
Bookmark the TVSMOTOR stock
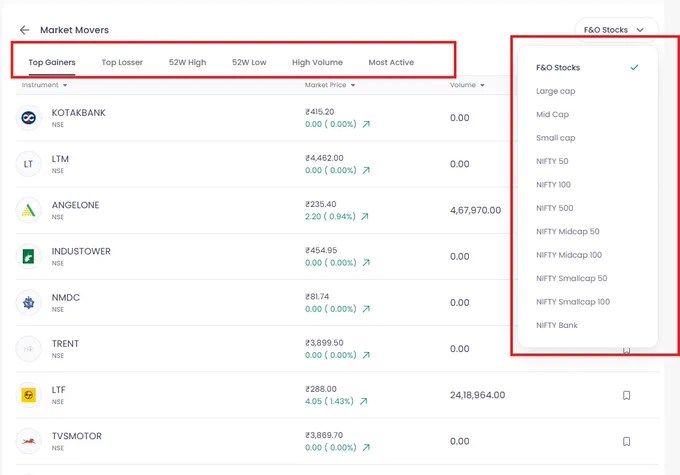[626, 441]
